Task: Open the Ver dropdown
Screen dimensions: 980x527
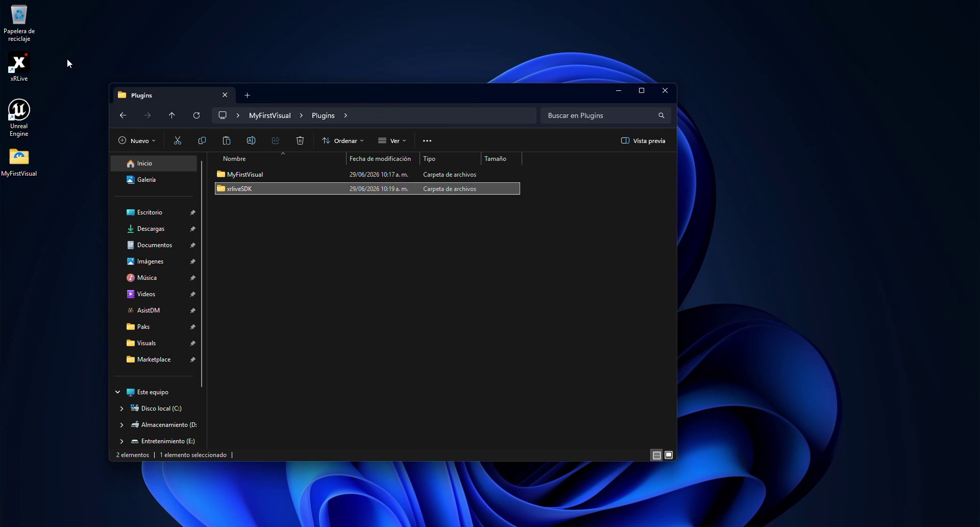Action: point(392,140)
